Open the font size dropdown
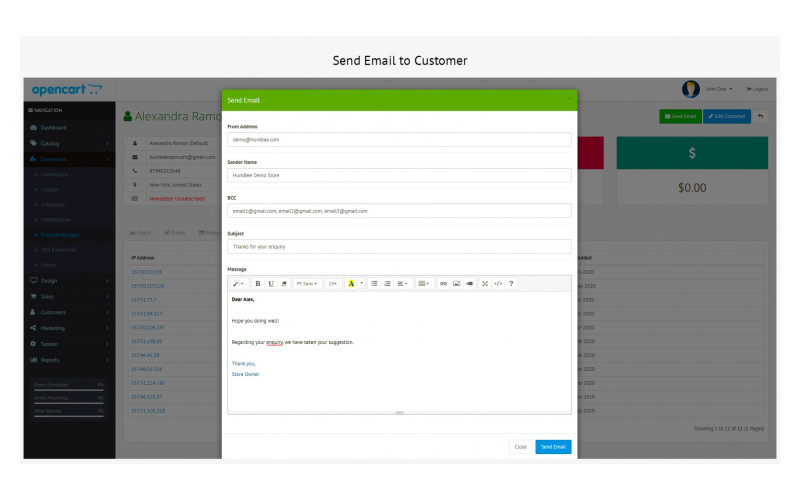 pyautogui.click(x=333, y=284)
